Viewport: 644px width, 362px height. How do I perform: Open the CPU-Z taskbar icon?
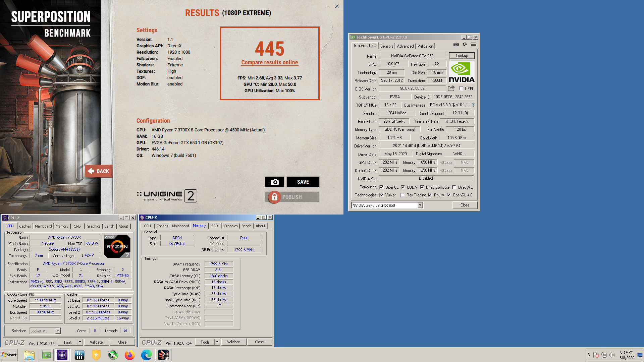(x=62, y=355)
